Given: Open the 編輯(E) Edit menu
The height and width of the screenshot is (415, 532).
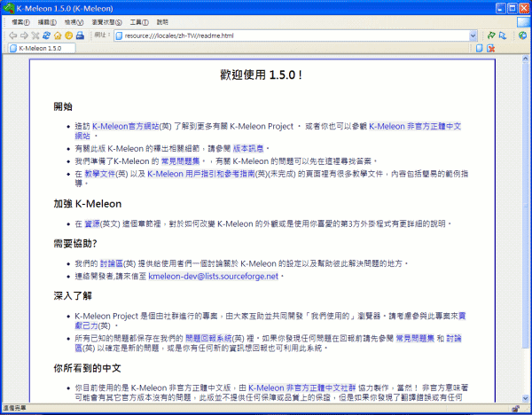Looking at the screenshot, I should (x=47, y=22).
